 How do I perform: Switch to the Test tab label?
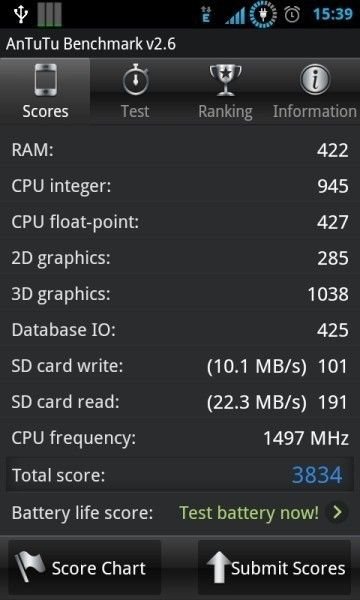[135, 112]
